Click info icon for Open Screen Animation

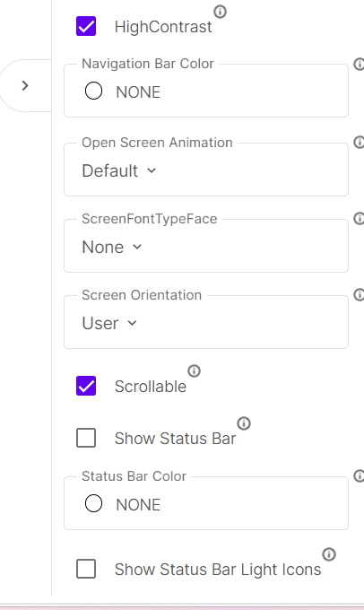tap(359, 143)
